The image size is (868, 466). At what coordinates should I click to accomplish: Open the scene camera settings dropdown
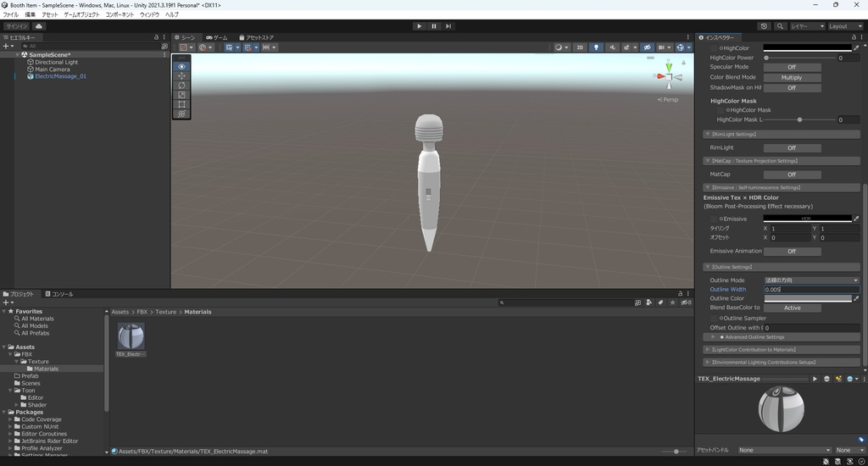664,47
